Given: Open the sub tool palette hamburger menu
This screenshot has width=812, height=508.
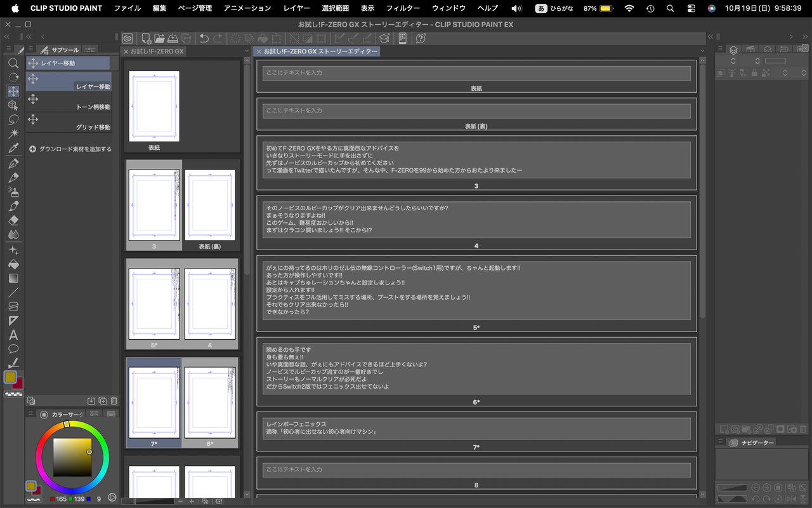Looking at the screenshot, I should point(29,50).
